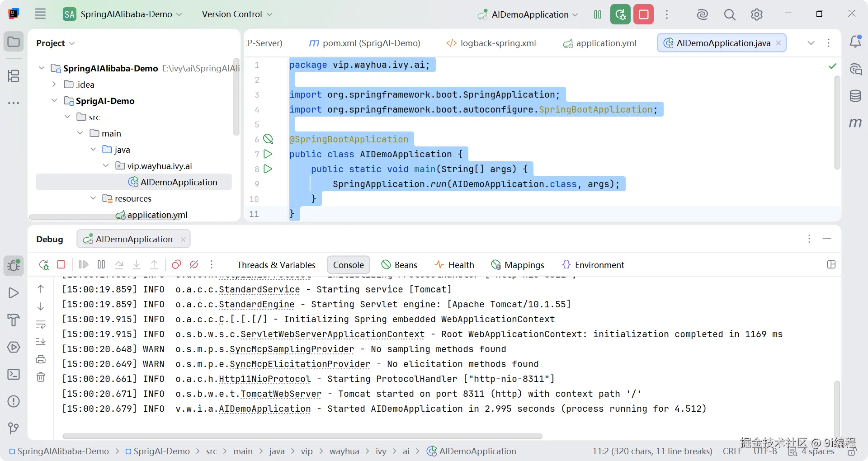Toggle Debug tool window bug icon
868x461 pixels.
coord(14,265)
